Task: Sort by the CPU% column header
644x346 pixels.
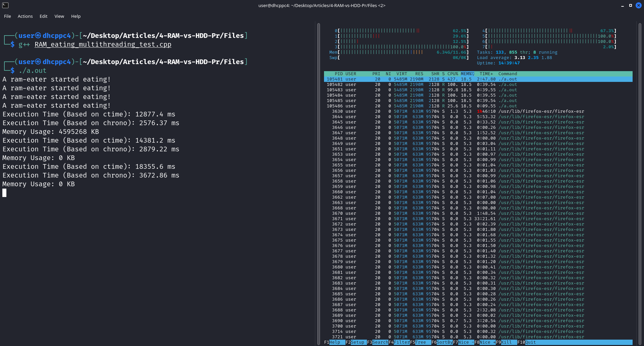Action: pos(453,74)
